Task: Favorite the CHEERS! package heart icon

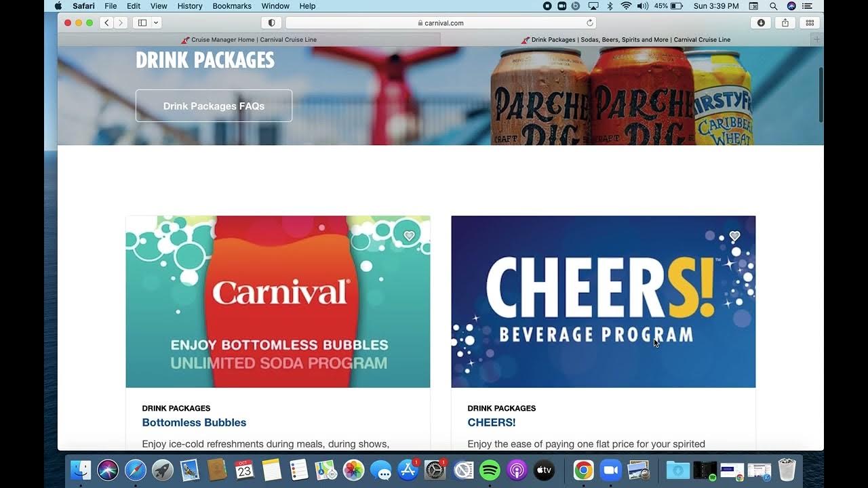Action: point(734,236)
